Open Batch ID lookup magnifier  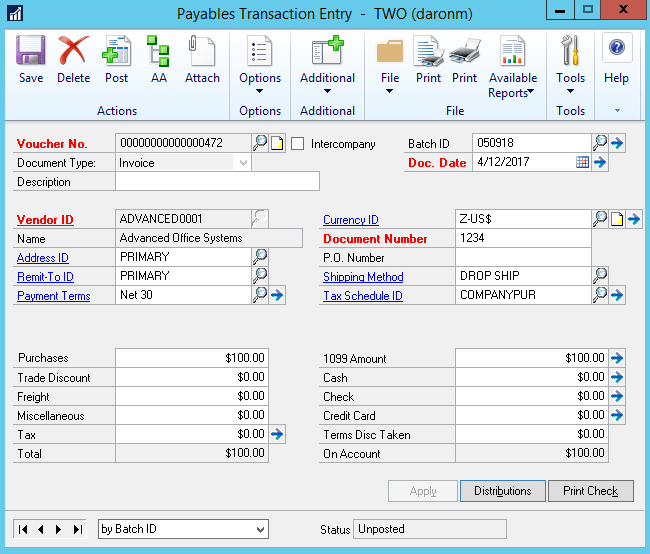[600, 143]
